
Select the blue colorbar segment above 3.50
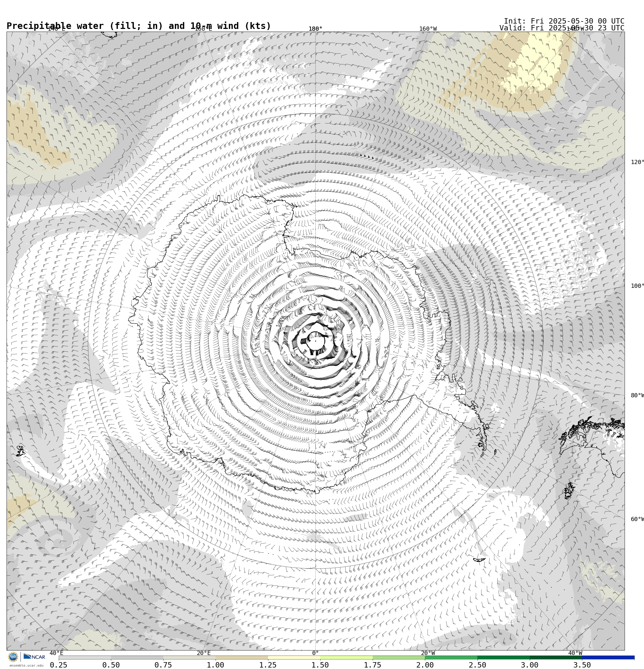click(609, 657)
